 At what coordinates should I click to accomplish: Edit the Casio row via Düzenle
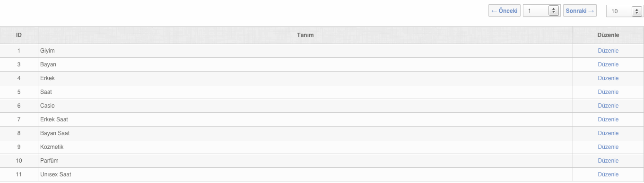pos(608,106)
